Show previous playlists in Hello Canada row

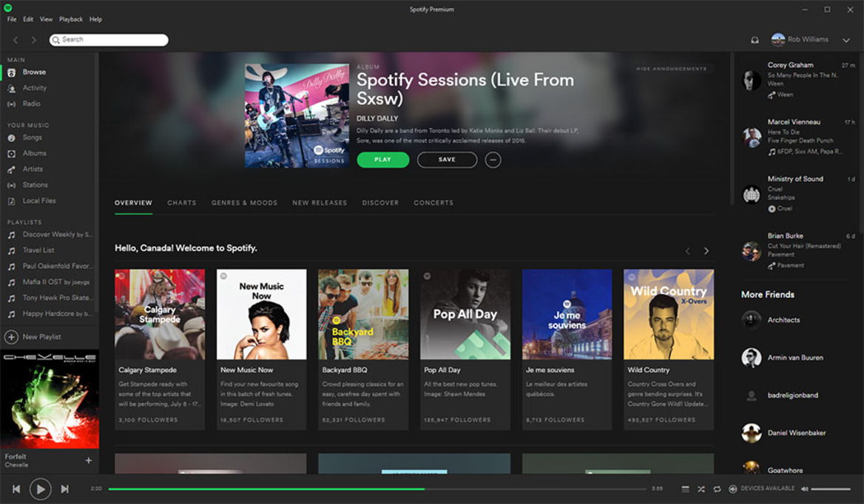tap(688, 251)
